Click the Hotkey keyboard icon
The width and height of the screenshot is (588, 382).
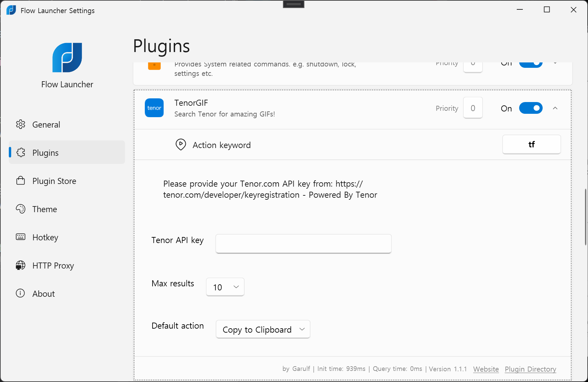click(20, 237)
